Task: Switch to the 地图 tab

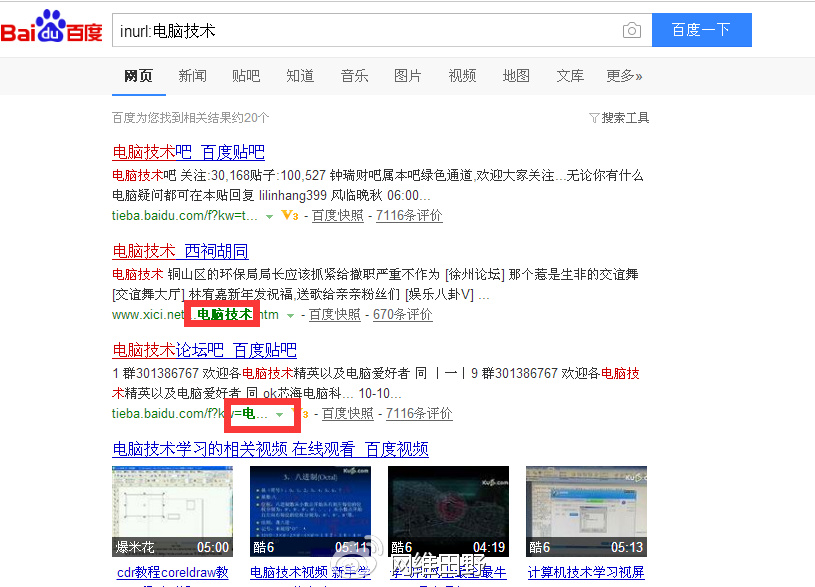Action: pos(516,76)
